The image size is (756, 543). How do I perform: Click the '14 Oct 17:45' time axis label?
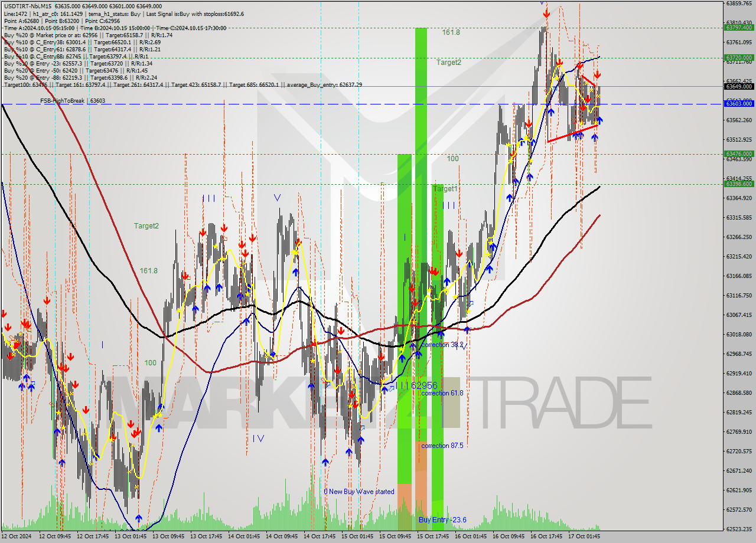point(319,537)
